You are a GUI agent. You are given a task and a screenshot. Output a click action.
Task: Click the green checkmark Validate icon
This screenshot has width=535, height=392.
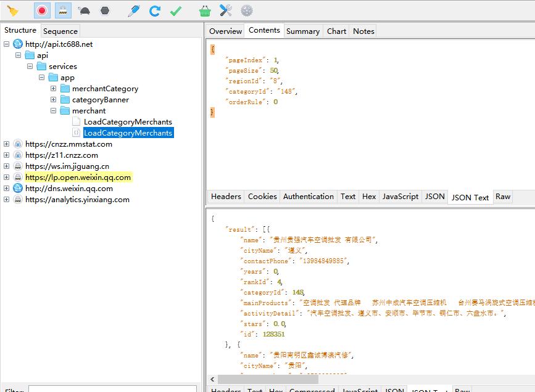176,10
